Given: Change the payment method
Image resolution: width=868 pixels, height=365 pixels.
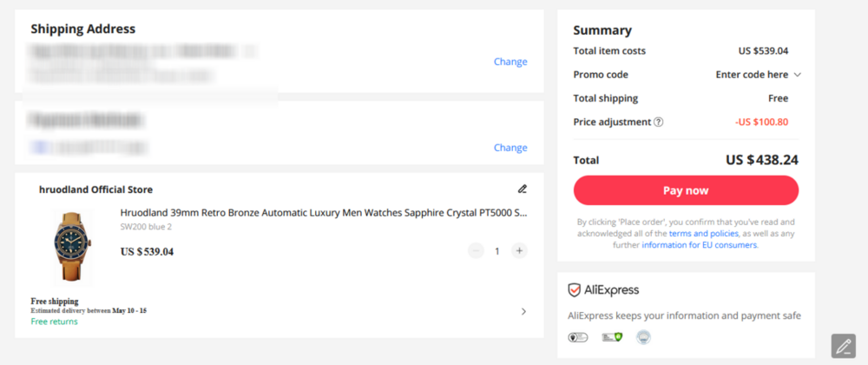Looking at the screenshot, I should point(510,148).
